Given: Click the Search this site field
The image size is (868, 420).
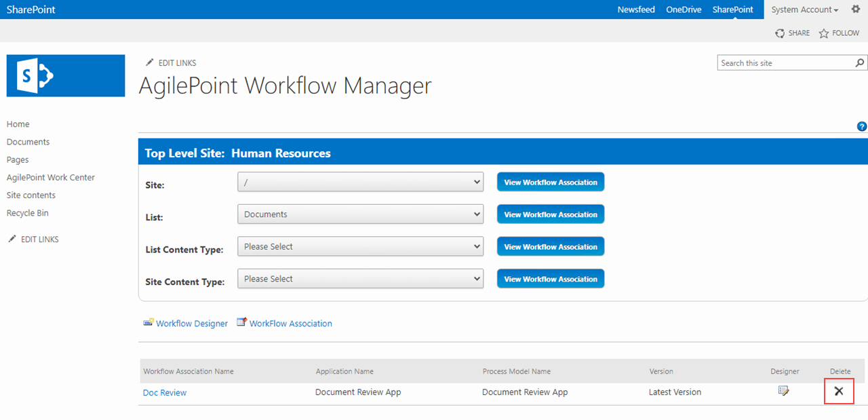Looking at the screenshot, I should point(785,63).
